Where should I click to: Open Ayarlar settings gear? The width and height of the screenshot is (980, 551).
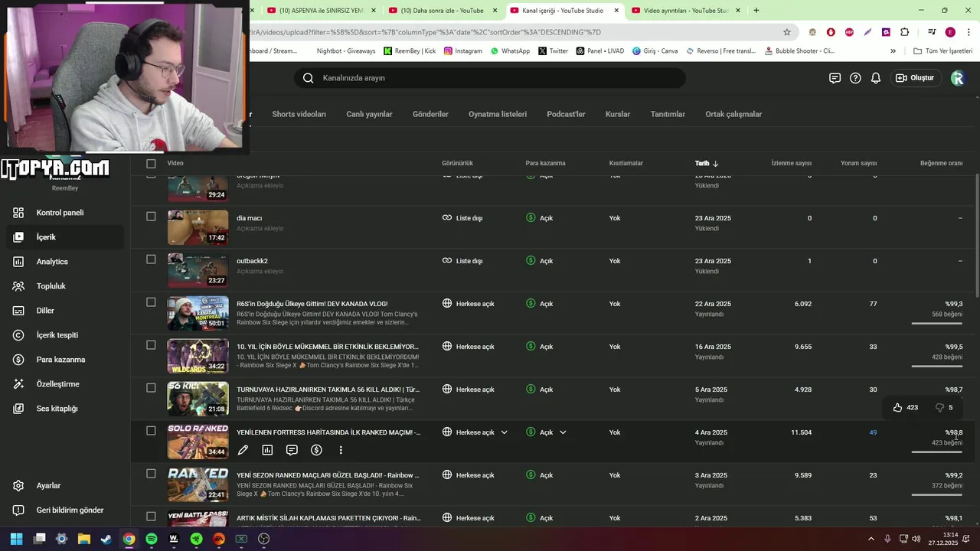[x=19, y=486]
